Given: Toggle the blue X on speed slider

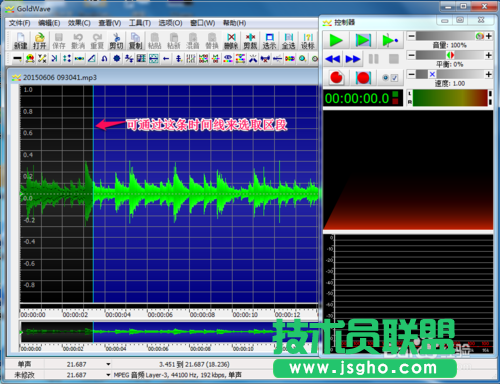Looking at the screenshot, I should coord(432,74).
